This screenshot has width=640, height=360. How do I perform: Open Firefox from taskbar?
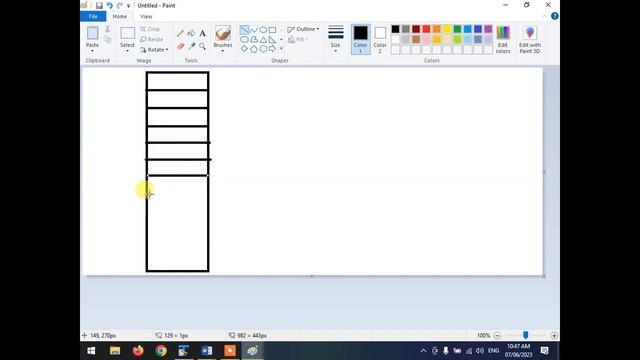click(x=138, y=351)
